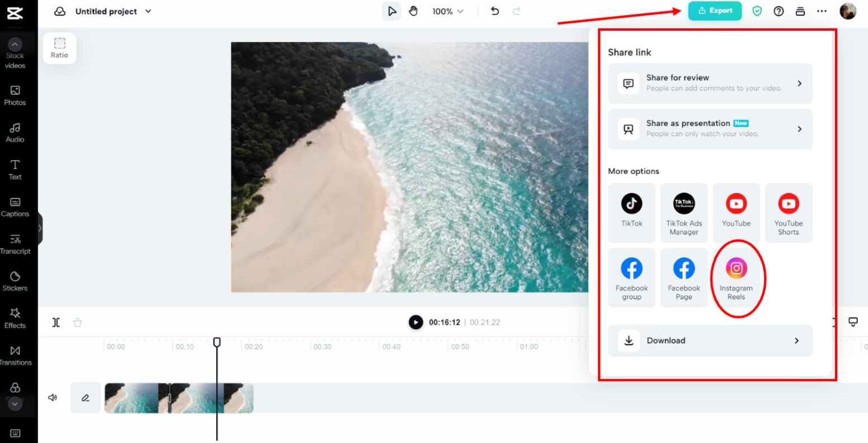The image size is (868, 443).
Task: Switch to the Captions tab
Action: tap(15, 206)
